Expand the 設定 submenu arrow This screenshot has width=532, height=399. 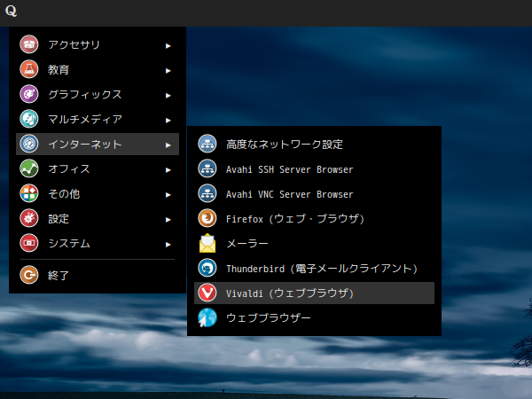pos(168,220)
